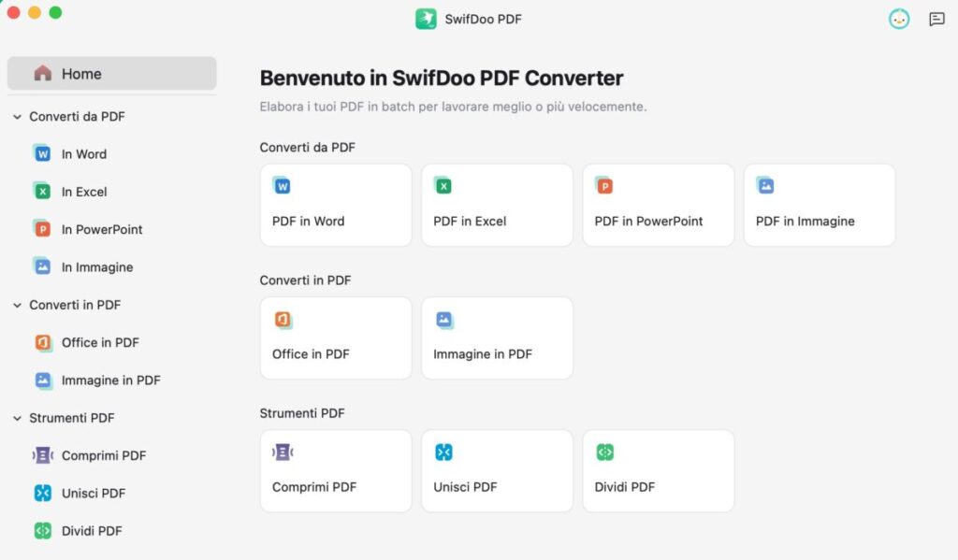The height and width of the screenshot is (560, 958).
Task: Open the feedback message icon
Action: 936,20
